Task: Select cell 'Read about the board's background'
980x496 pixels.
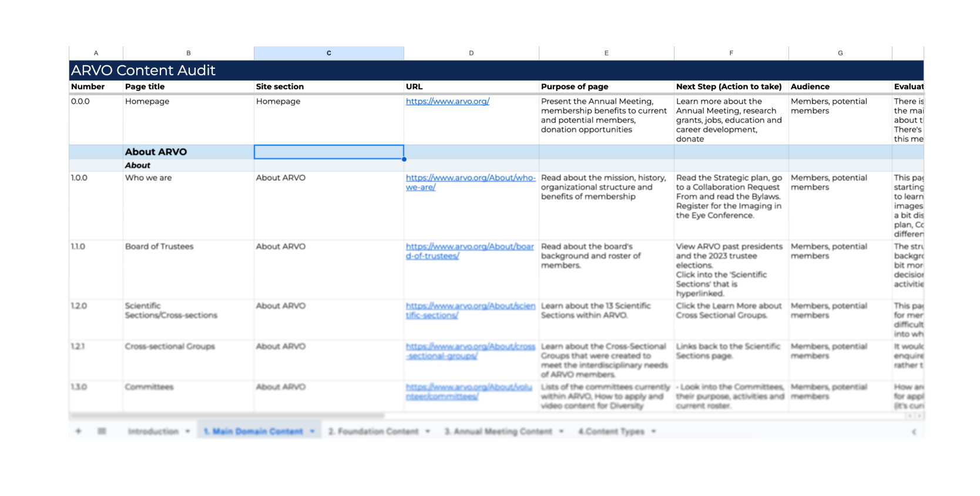Action: pos(606,270)
